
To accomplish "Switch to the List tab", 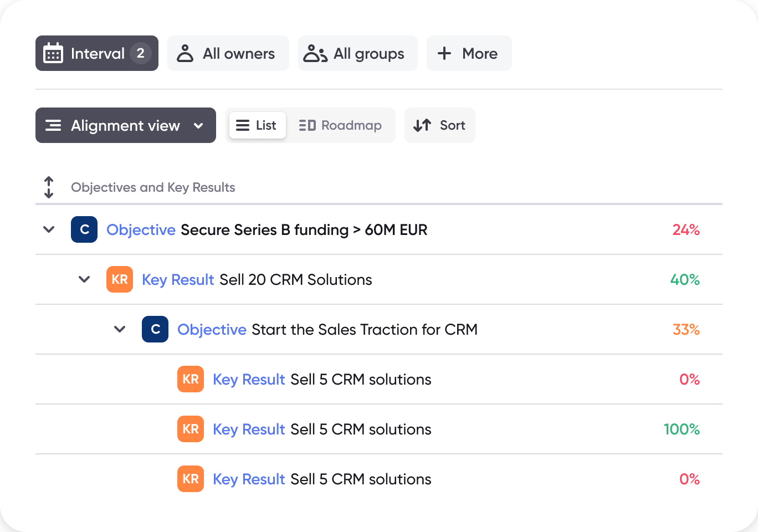I will tap(258, 125).
